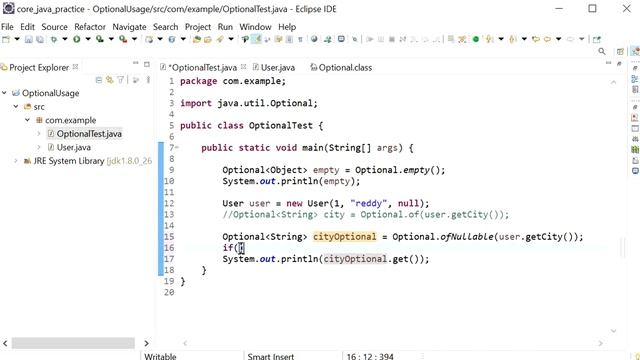Open the New wizard dropdown arrow
The image size is (640, 360).
(17, 39)
